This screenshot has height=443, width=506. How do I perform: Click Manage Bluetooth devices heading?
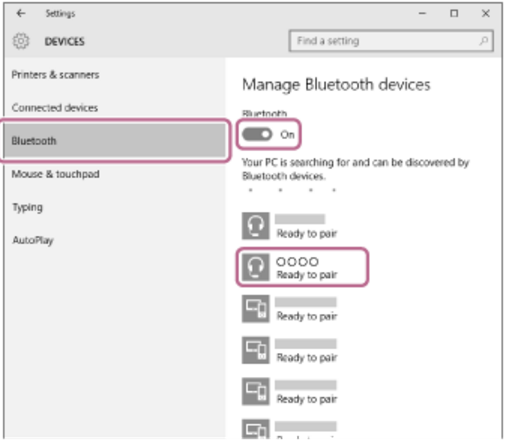coord(336,85)
